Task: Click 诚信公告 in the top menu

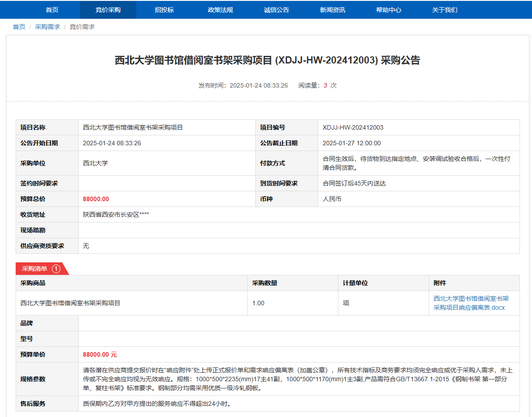Action: point(276,10)
